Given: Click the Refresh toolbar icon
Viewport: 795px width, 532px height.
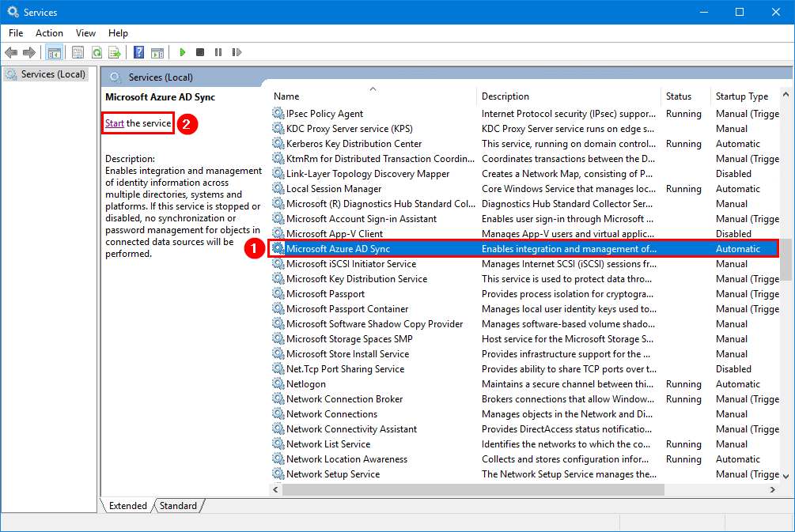Looking at the screenshot, I should pyautogui.click(x=97, y=52).
